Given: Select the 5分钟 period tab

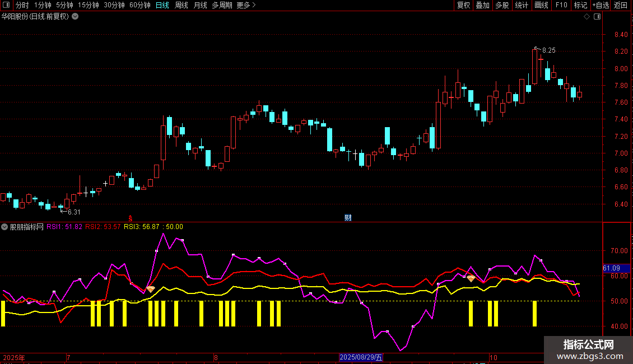Looking at the screenshot, I should pos(64,5).
